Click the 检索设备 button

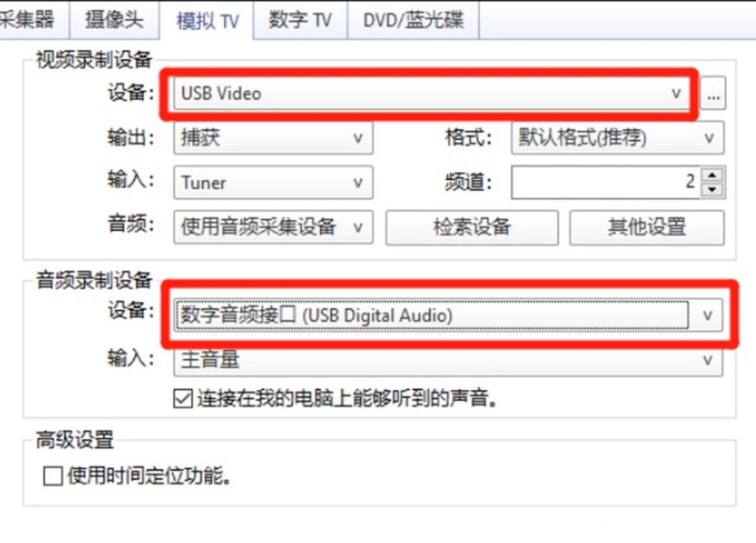click(472, 227)
